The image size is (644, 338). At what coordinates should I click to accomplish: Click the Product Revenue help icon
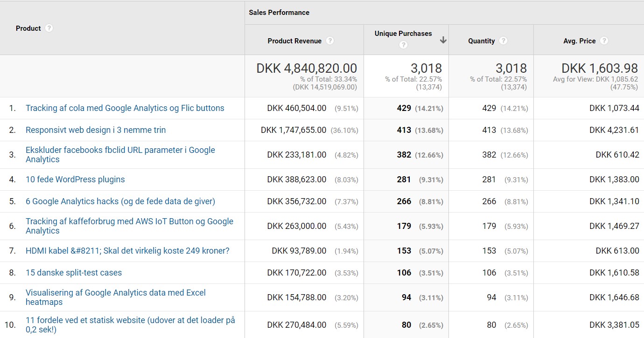click(330, 41)
